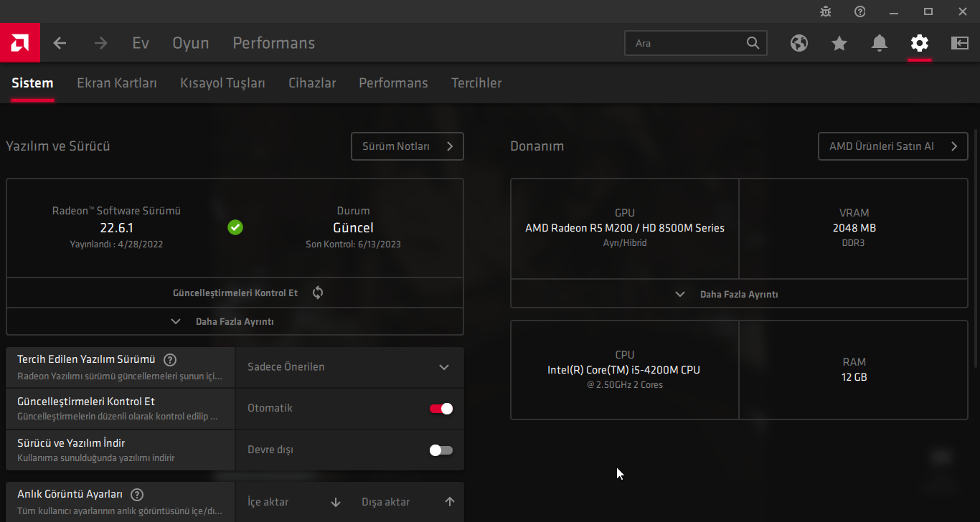Viewport: 980px width, 522px height.
Task: Click the VRAM value 2048 MB
Action: click(x=854, y=228)
